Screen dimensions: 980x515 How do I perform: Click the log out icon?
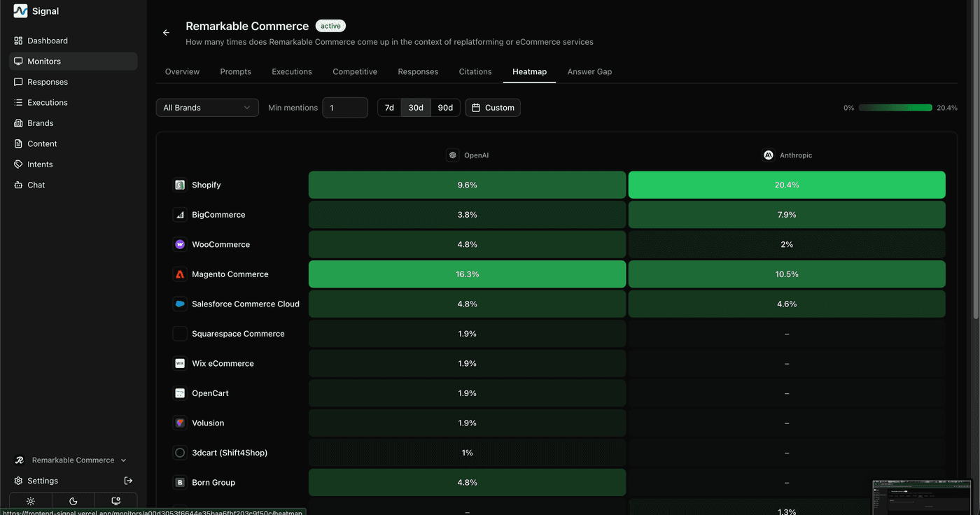click(x=128, y=481)
